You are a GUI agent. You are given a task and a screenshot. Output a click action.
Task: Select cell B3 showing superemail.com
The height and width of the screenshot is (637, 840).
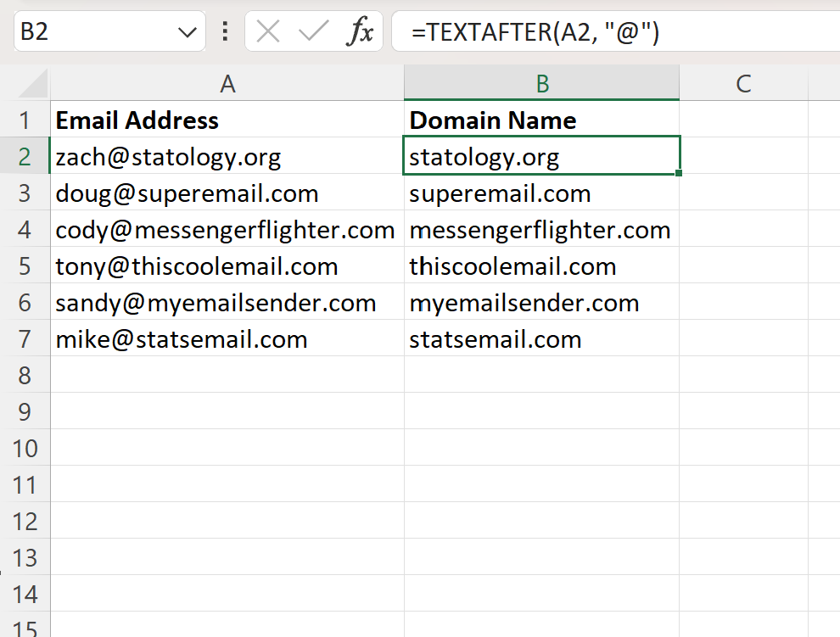pos(541,193)
